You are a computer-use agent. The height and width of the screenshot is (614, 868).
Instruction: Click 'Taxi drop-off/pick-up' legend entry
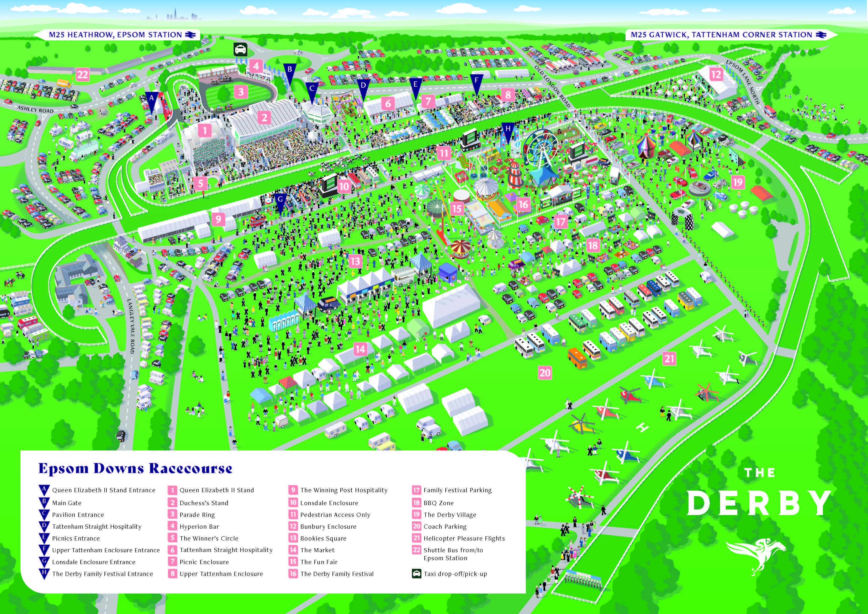point(455,574)
